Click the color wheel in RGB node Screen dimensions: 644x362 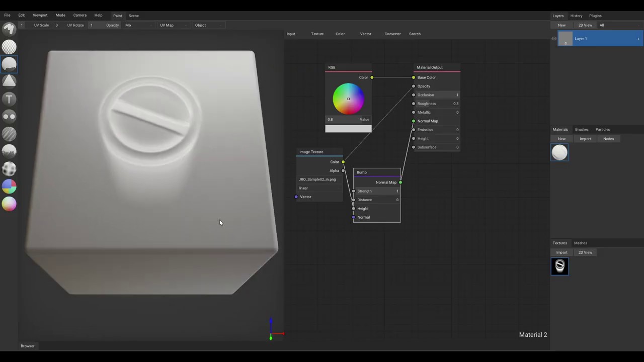click(348, 99)
